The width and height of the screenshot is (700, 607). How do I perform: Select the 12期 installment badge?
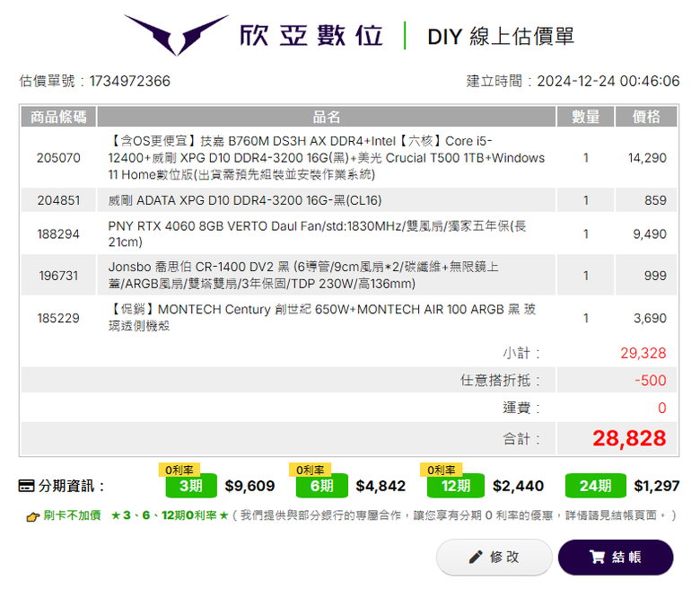456,486
